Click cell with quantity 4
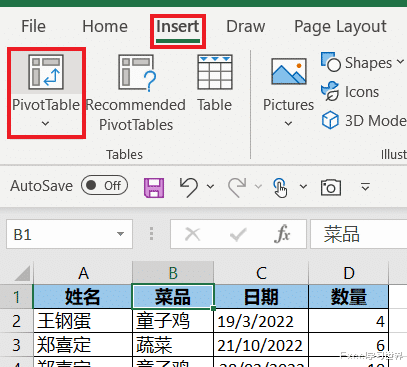 (349, 321)
